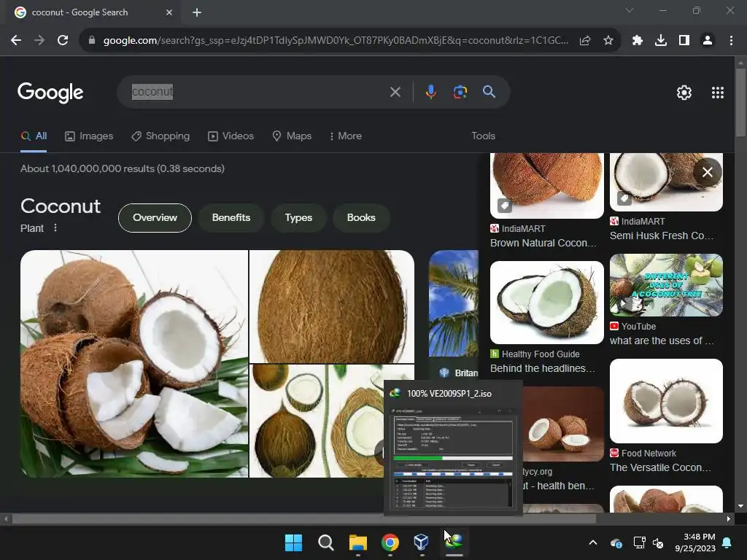Select the Overview chip
This screenshot has width=747, height=560.
(155, 217)
